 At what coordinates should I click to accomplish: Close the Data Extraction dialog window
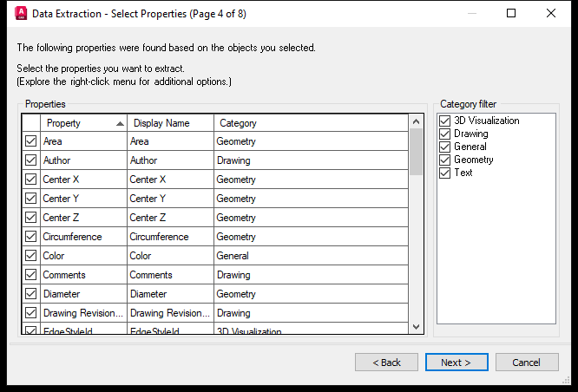click(x=551, y=13)
